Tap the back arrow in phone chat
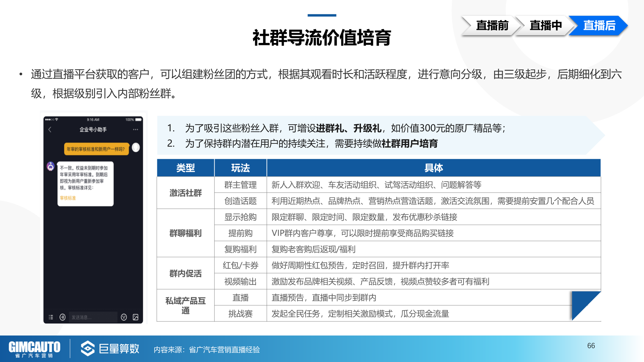This screenshot has width=644, height=362. point(50,130)
